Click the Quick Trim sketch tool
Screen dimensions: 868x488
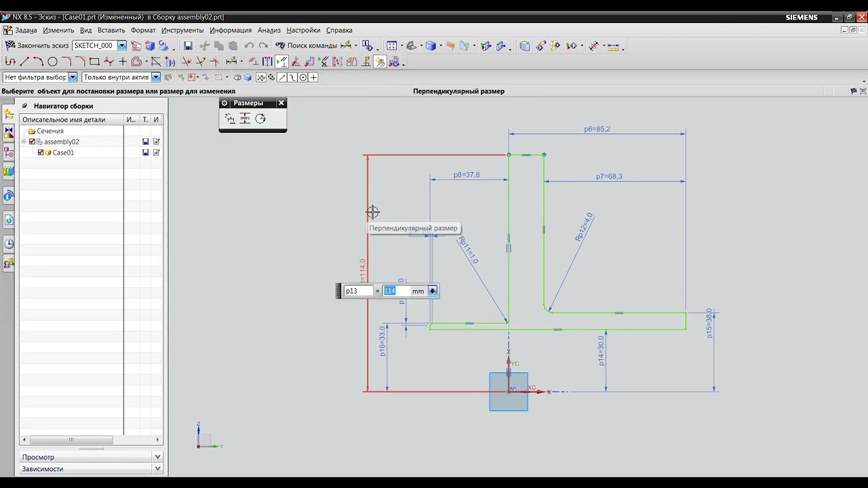coord(186,62)
